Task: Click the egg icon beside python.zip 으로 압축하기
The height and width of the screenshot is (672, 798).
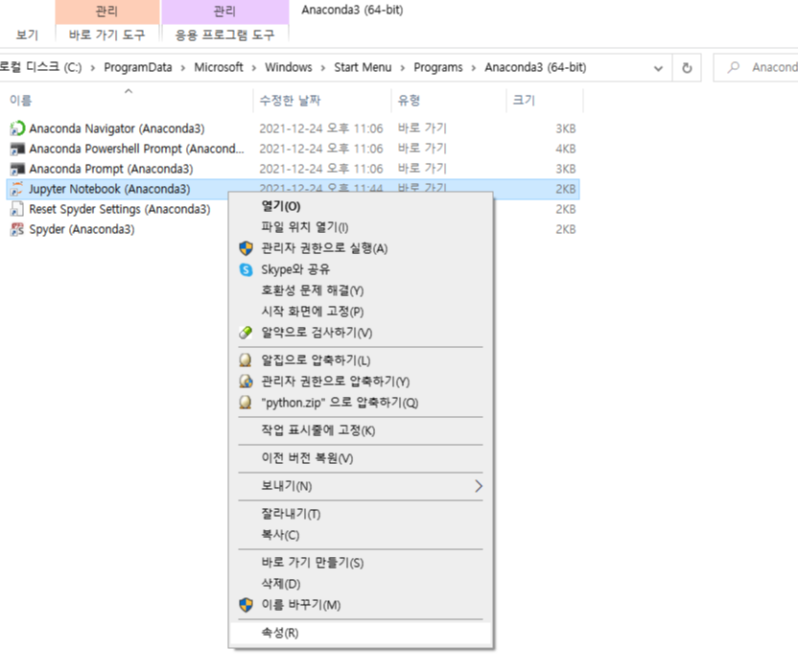Action: pyautogui.click(x=246, y=403)
